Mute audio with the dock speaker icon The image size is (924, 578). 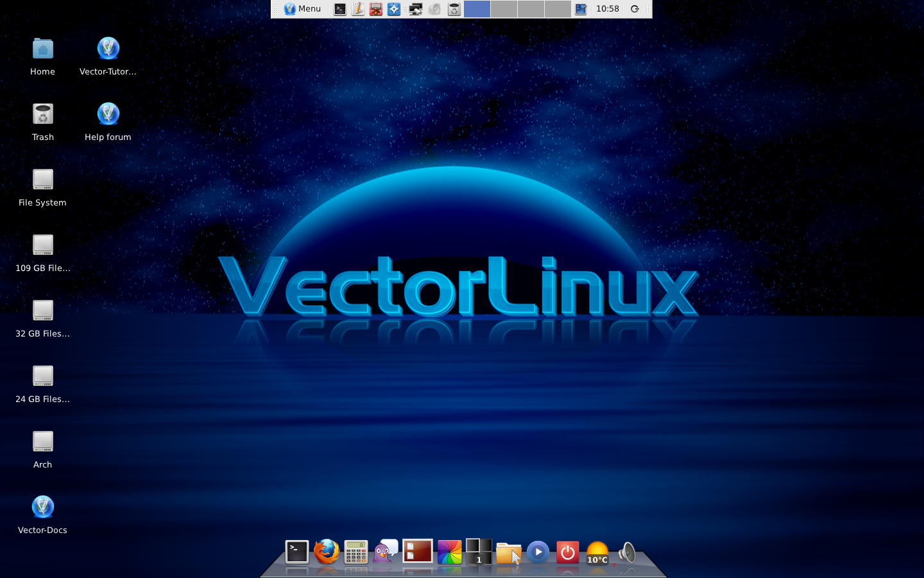(x=626, y=551)
